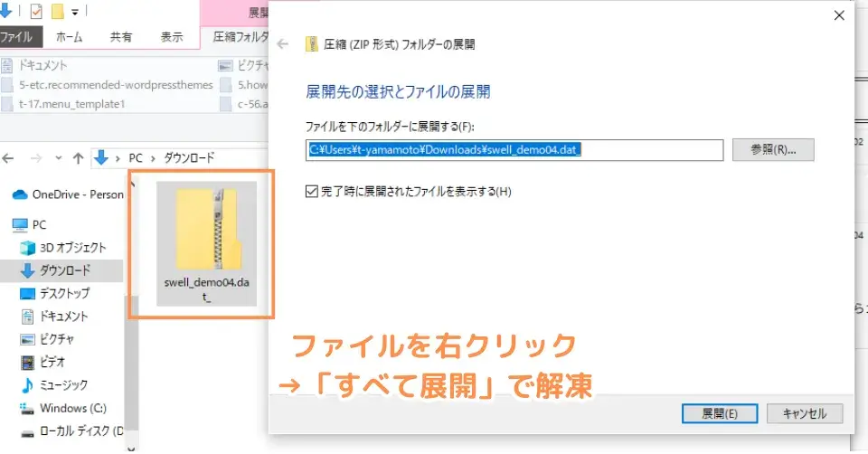Click t-17.menu_template1 in ribbon list
868x454 pixels.
click(72, 103)
